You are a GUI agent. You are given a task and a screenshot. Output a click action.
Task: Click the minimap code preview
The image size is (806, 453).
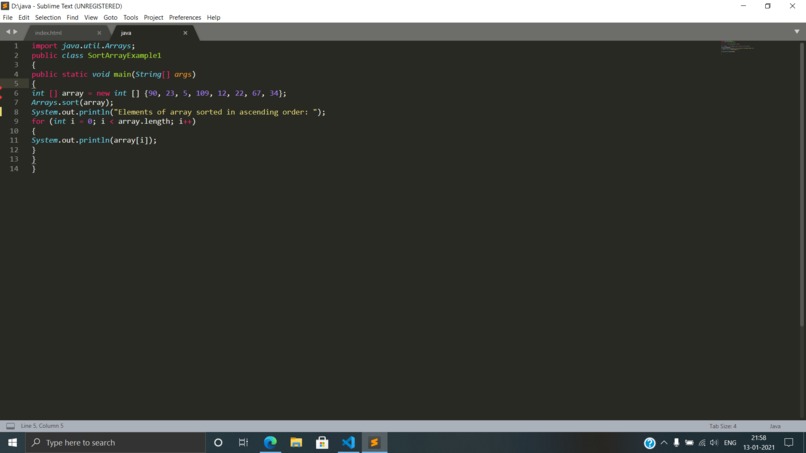(x=737, y=47)
